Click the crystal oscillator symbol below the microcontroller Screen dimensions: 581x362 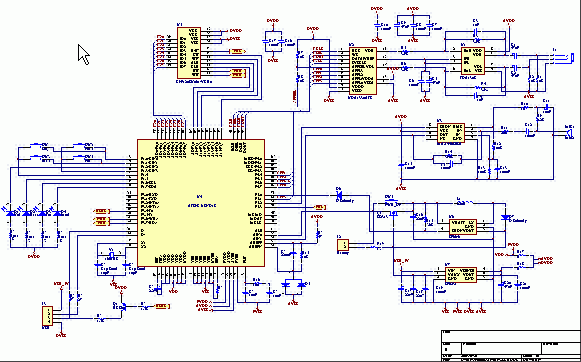[x=111, y=255]
